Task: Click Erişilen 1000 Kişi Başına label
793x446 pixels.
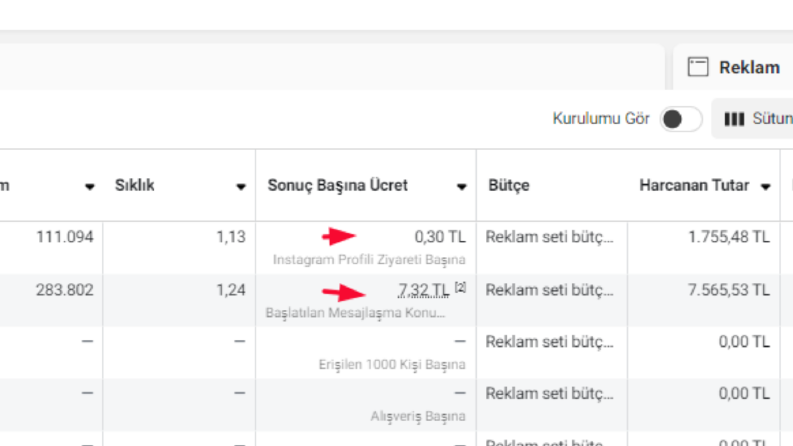Action: pos(392,365)
